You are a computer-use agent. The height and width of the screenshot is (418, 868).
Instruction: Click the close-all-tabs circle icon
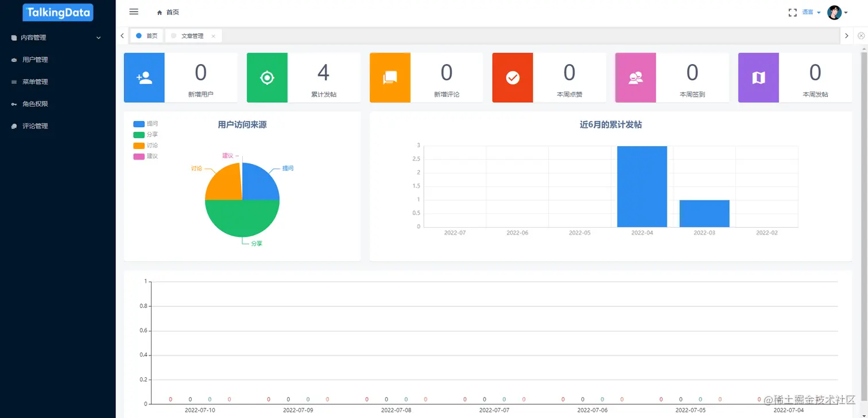[861, 36]
